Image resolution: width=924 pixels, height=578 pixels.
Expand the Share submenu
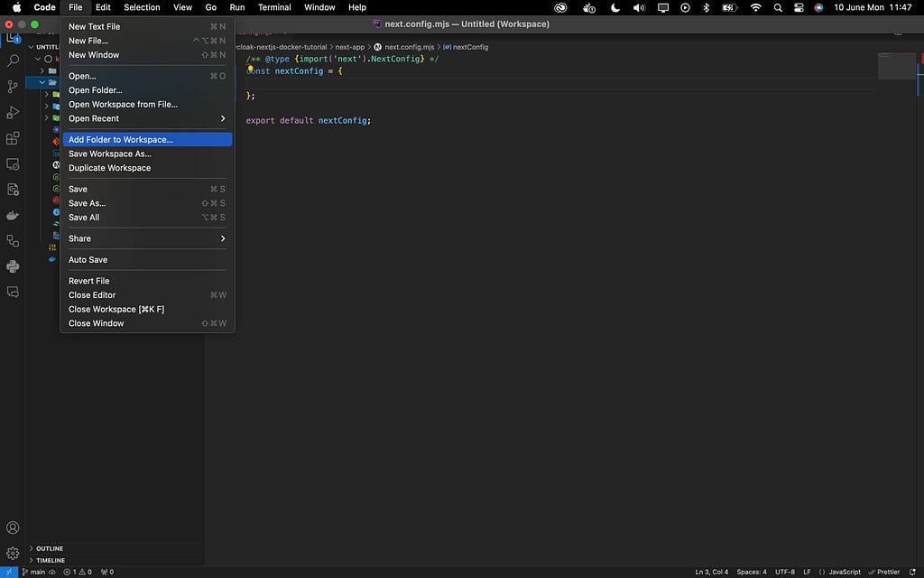147,238
